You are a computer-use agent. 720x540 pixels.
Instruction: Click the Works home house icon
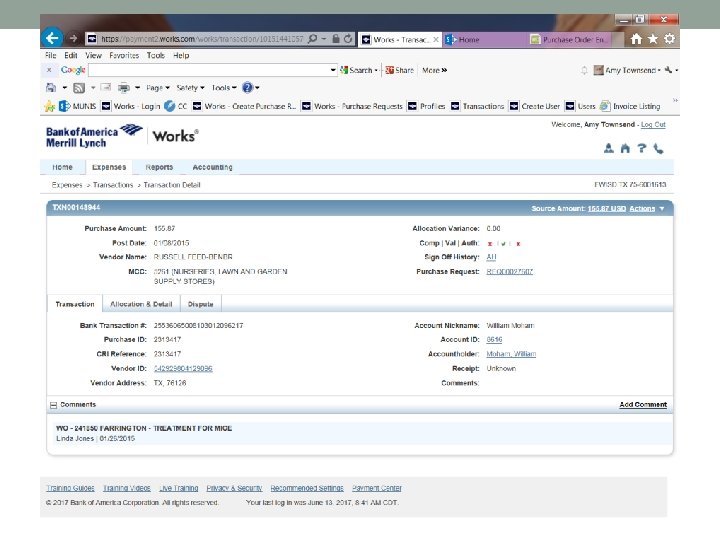pos(625,148)
